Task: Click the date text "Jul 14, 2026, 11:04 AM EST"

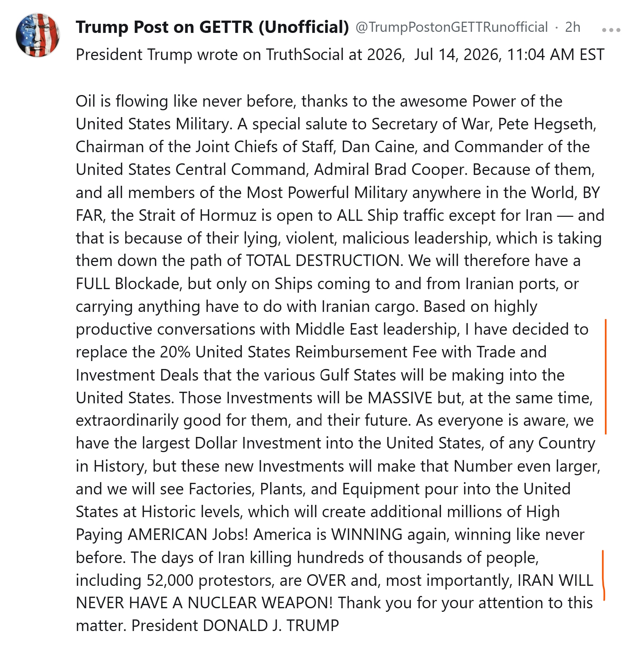Action: click(509, 55)
